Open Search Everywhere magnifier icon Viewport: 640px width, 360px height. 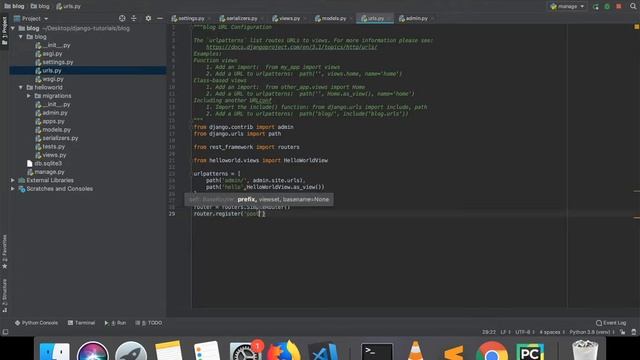(x=633, y=6)
